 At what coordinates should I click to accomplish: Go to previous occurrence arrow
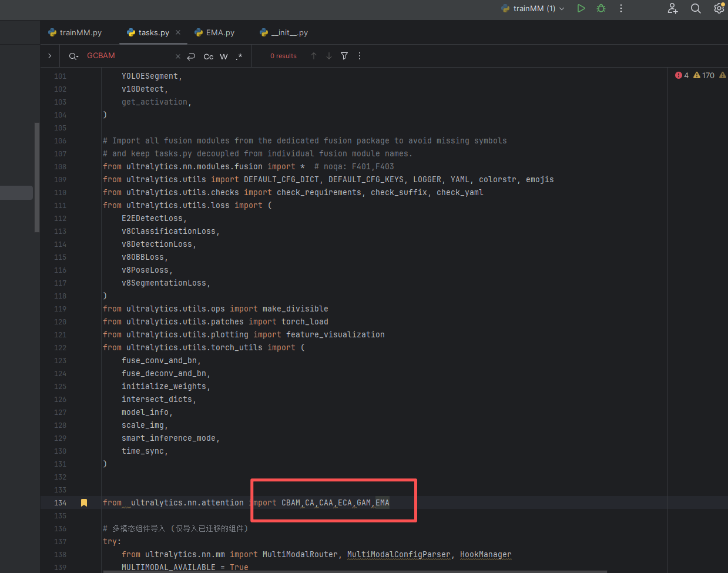click(x=314, y=56)
